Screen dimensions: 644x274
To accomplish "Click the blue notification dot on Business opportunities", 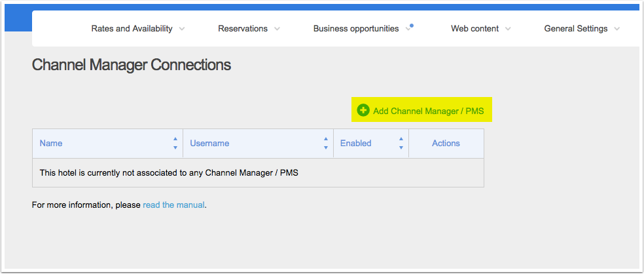I will [x=412, y=26].
